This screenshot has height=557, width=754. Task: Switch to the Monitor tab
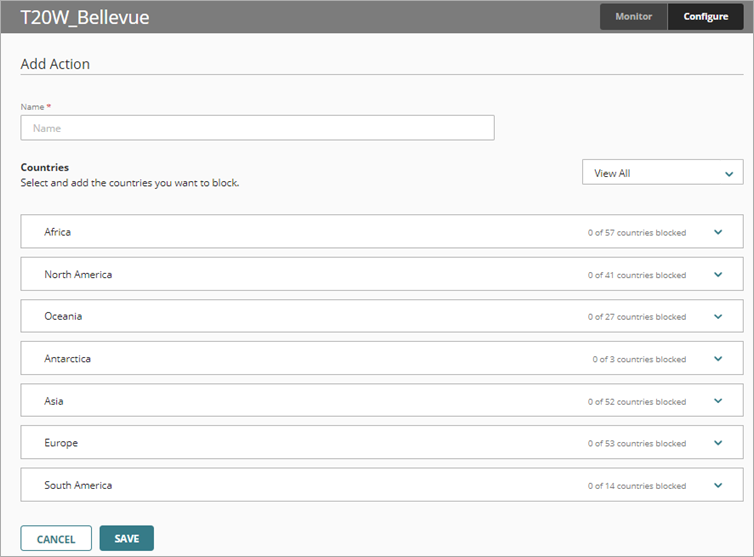(633, 16)
